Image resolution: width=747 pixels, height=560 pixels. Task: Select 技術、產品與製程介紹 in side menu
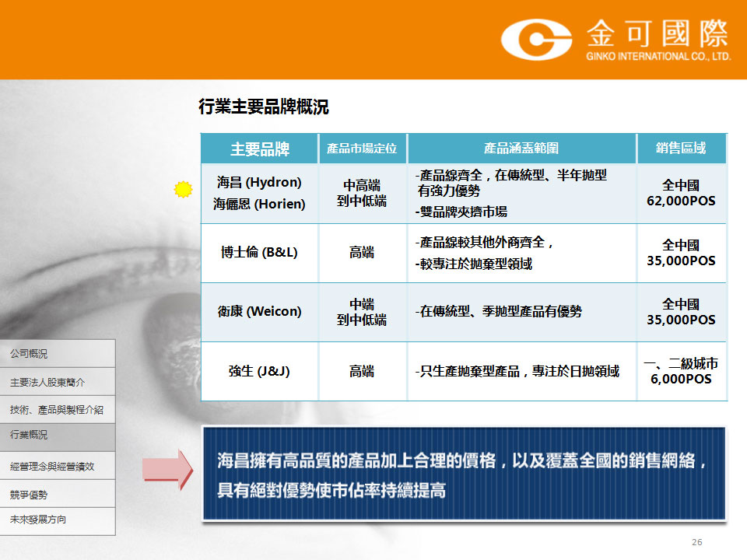pyautogui.click(x=57, y=410)
